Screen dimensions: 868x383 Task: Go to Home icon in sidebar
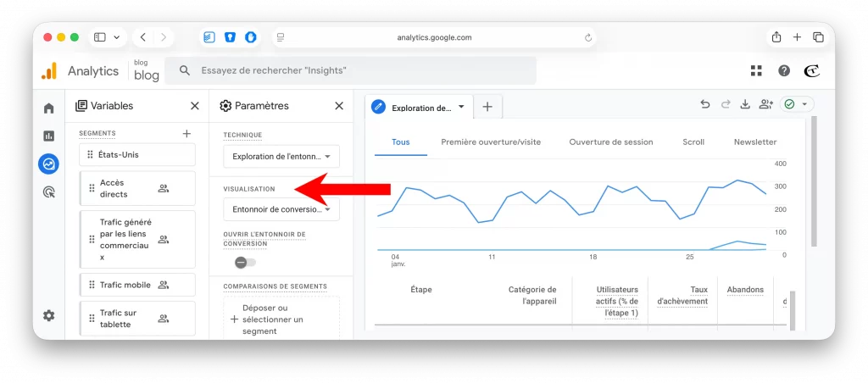point(49,108)
